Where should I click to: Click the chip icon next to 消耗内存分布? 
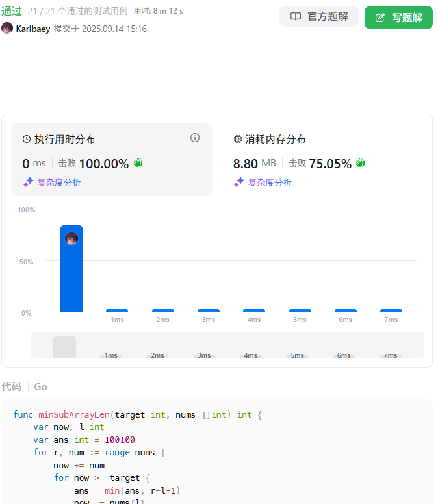point(238,139)
